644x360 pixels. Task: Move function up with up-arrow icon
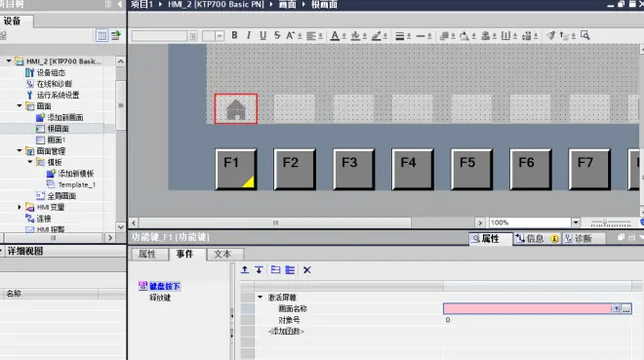pos(245,269)
